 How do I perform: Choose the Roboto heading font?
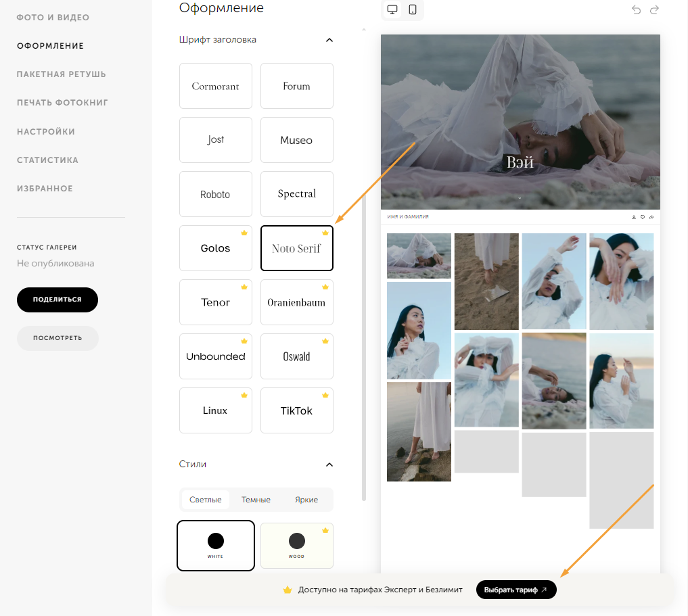215,194
